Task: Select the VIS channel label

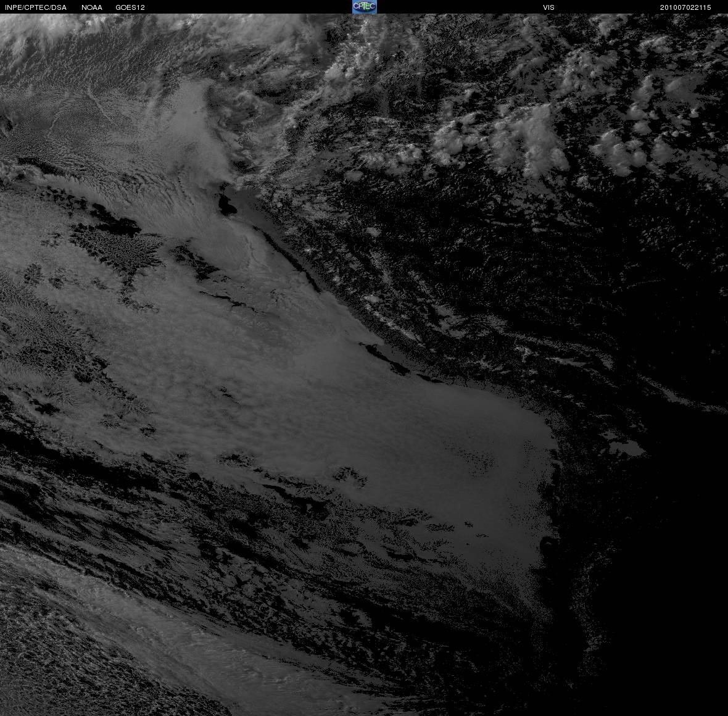Action: coord(549,7)
